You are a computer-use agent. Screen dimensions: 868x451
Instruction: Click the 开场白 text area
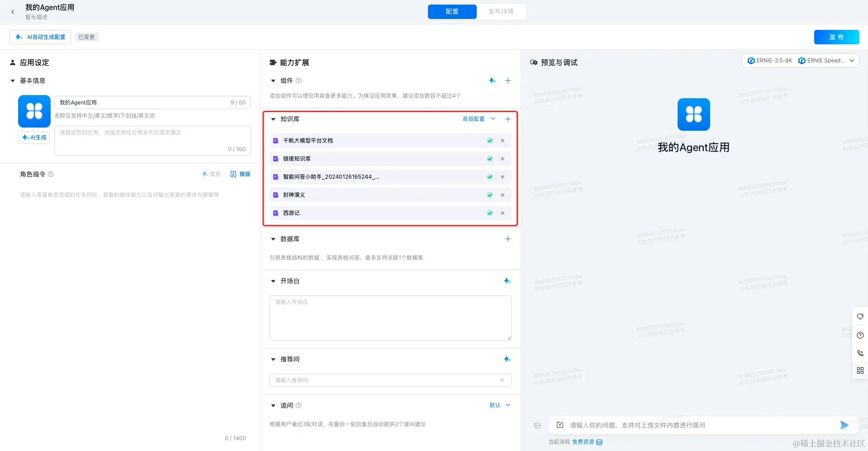click(390, 318)
